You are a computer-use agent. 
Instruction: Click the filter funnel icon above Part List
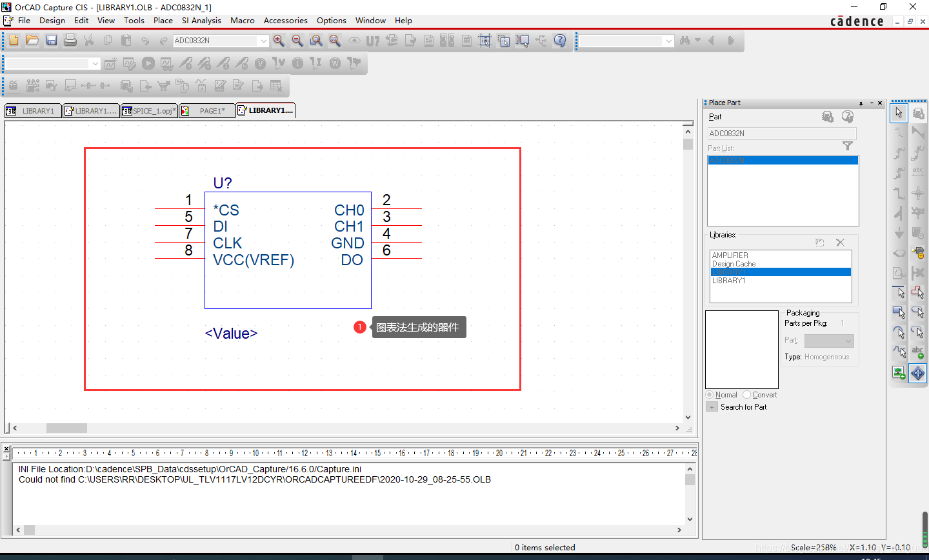[x=848, y=146]
